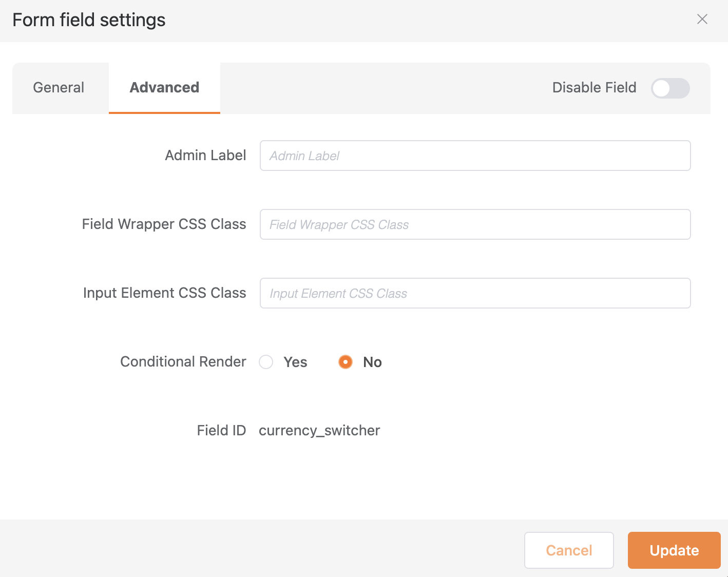Click the Conditional Render caption

coord(183,362)
